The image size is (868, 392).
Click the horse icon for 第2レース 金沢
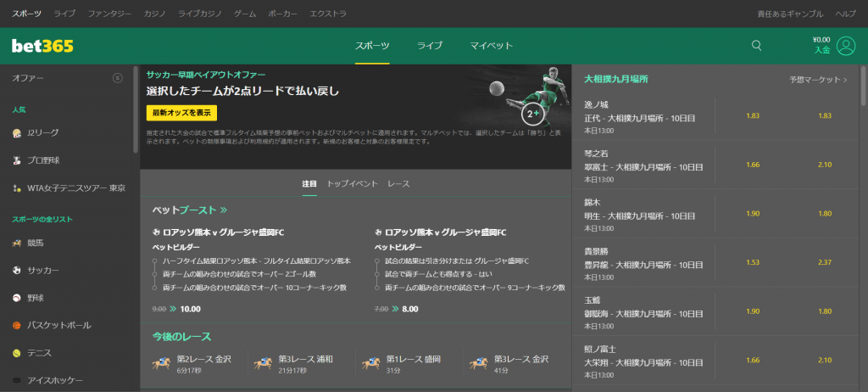(161, 364)
